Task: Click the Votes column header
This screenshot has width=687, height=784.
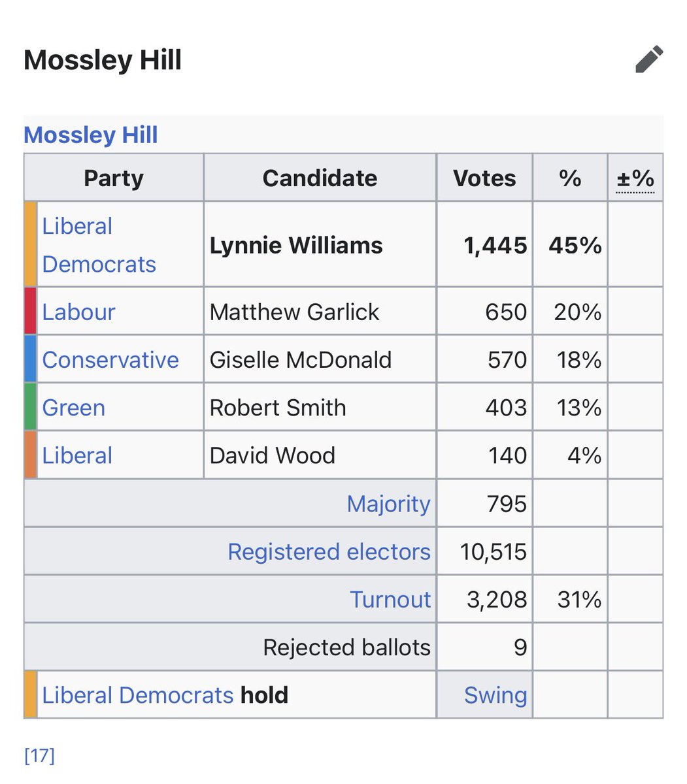Action: click(x=484, y=178)
